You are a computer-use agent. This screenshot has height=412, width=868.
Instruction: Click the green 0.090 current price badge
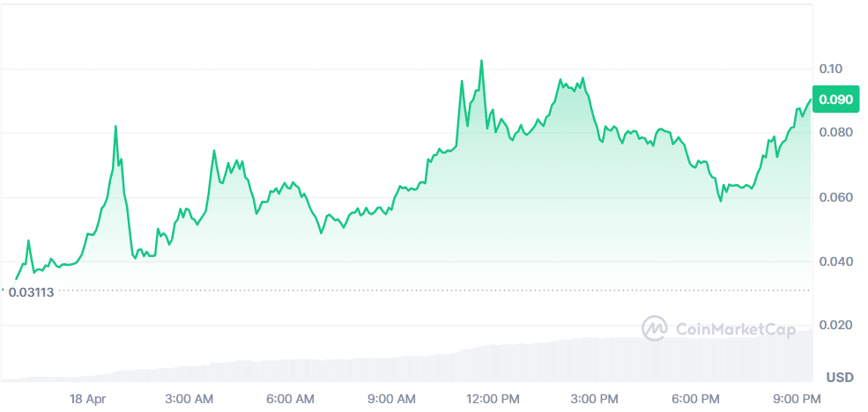[x=835, y=99]
